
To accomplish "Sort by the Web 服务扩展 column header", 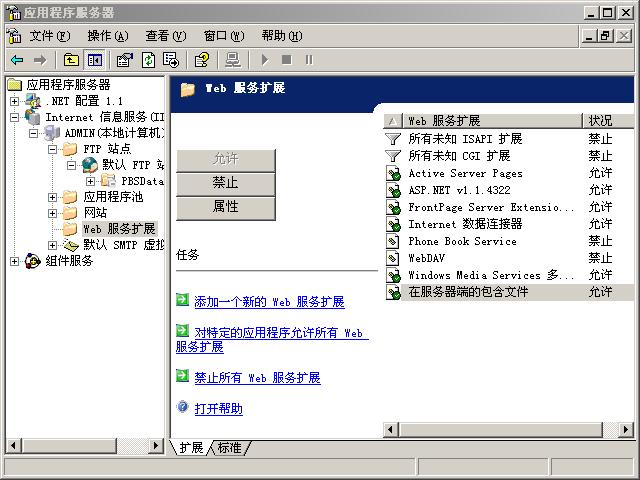I will tap(491, 121).
